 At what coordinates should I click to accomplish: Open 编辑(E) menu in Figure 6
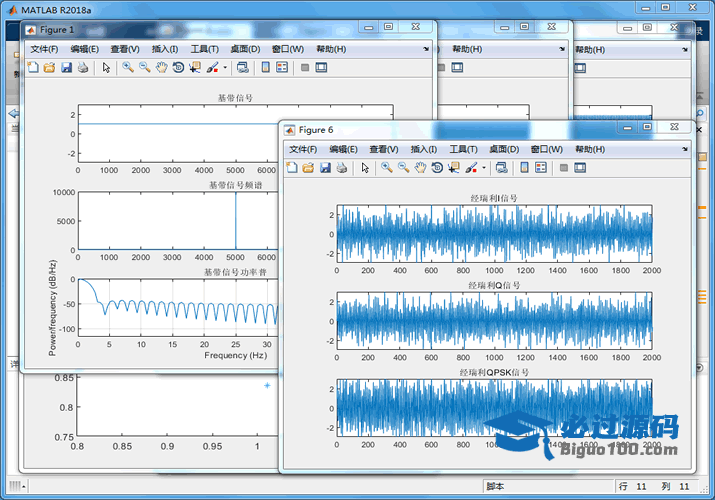[343, 149]
